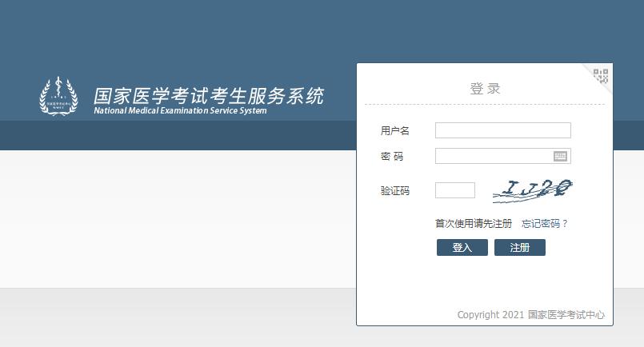This screenshot has height=347, width=644.
Task: Click 国家医学考试中心 in the footer
Action: pos(566,315)
